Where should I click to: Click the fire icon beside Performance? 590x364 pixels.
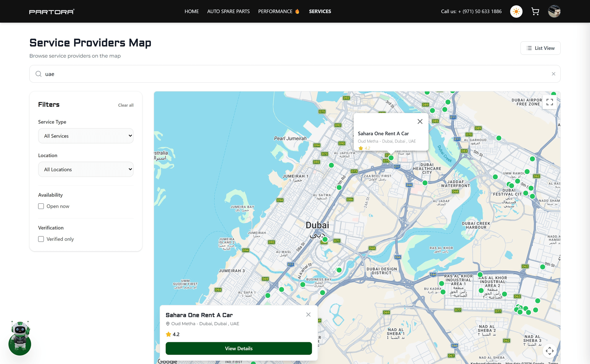(x=297, y=11)
